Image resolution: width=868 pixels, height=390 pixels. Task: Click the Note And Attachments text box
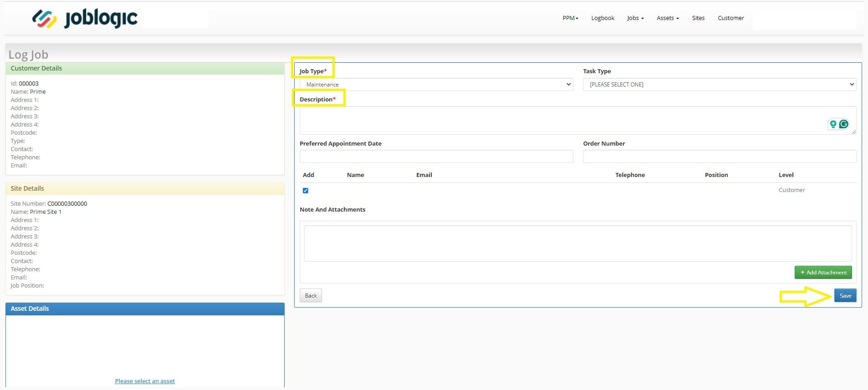pyautogui.click(x=578, y=243)
